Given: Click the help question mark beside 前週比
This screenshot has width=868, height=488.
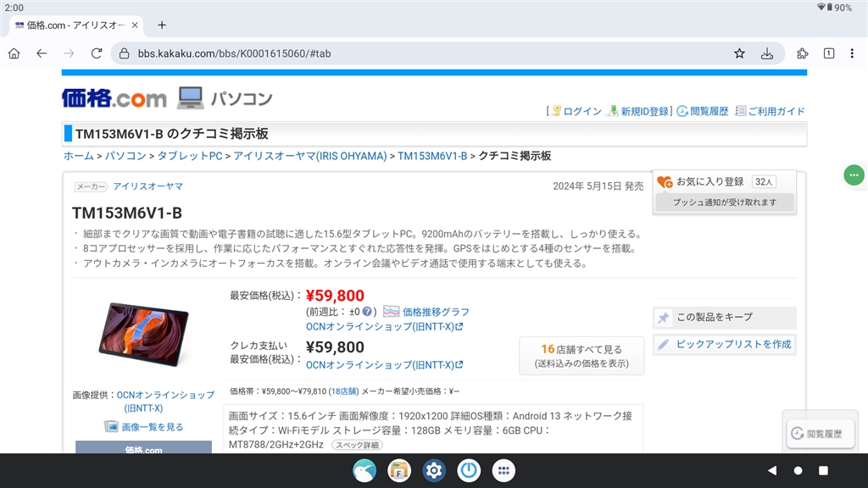Looking at the screenshot, I should point(367,312).
